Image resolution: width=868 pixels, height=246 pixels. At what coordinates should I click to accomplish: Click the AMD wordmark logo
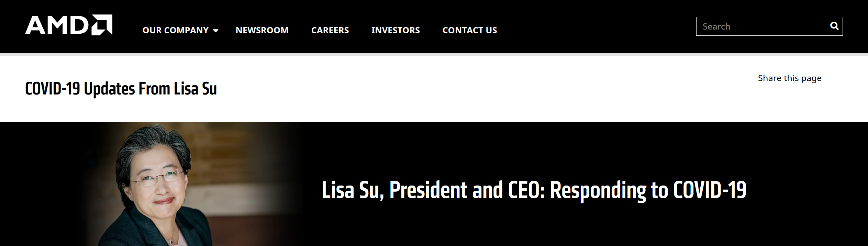point(57,25)
